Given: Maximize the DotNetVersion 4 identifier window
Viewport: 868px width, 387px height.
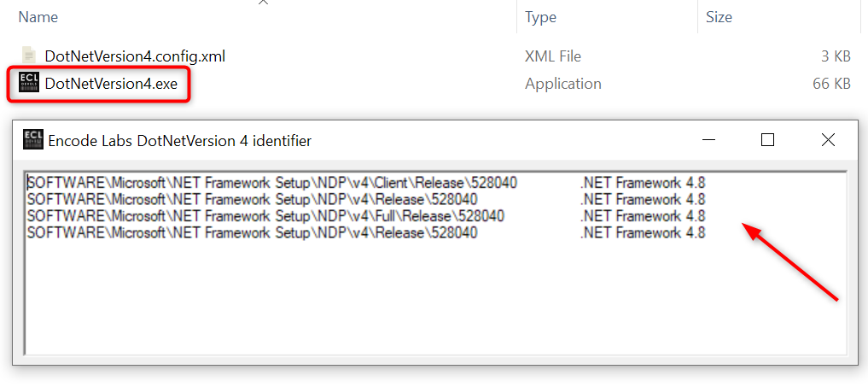Looking at the screenshot, I should (767, 140).
